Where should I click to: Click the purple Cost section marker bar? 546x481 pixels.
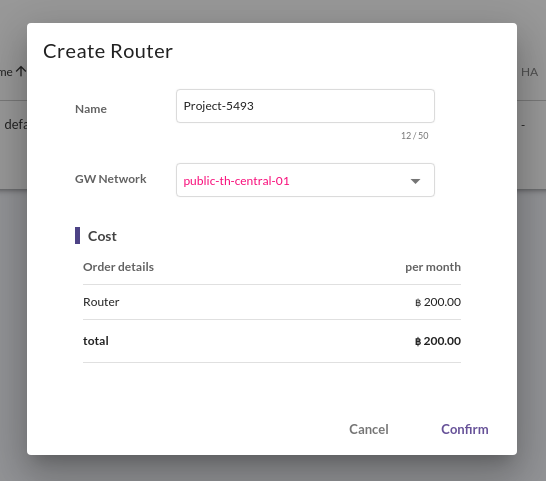coord(77,235)
